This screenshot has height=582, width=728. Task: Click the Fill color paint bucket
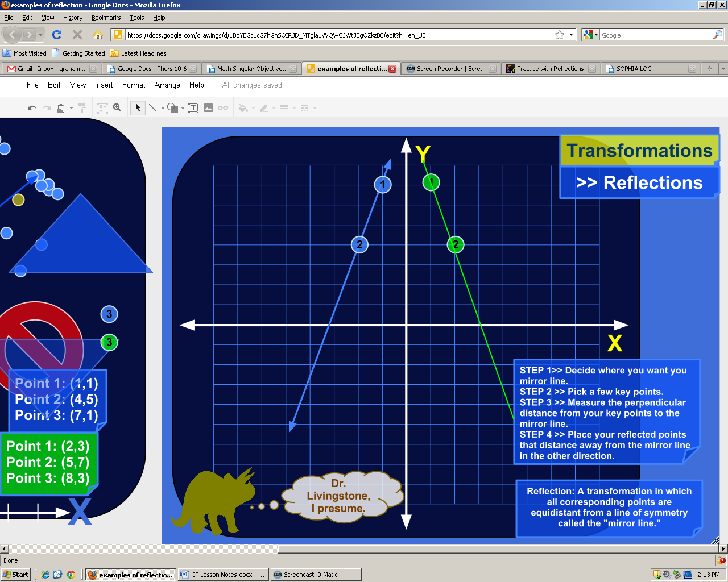tap(243, 108)
